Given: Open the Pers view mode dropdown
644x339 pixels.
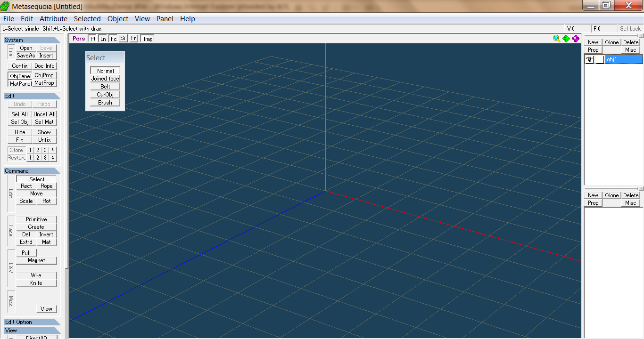Looking at the screenshot, I should pyautogui.click(x=79, y=39).
